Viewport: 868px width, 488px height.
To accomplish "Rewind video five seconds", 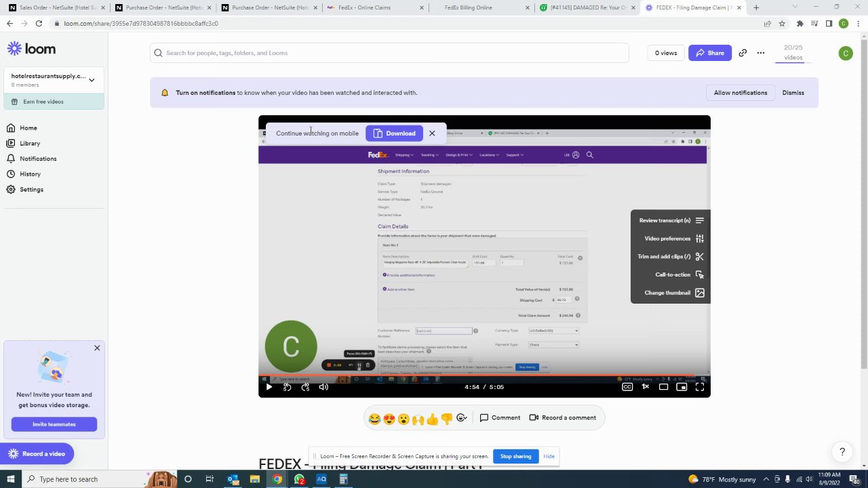I will tap(287, 387).
